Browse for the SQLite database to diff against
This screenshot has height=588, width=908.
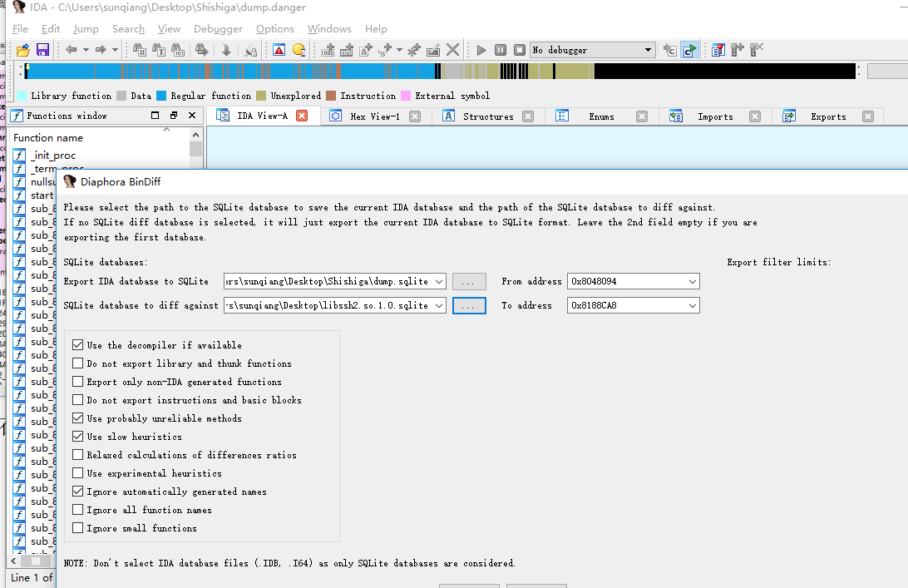(469, 305)
